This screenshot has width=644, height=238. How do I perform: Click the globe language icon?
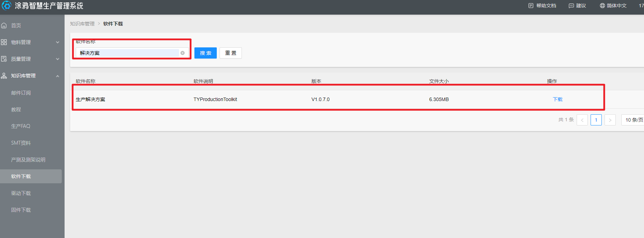602,6
